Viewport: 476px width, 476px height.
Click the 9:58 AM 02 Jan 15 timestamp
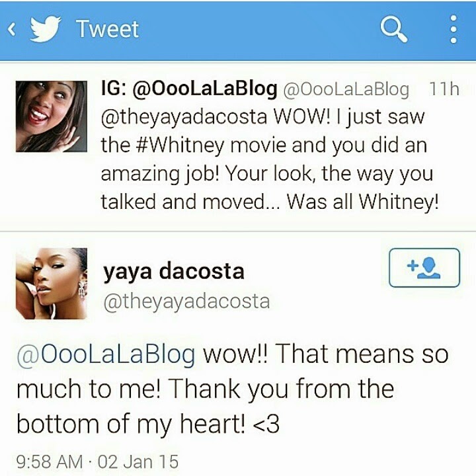click(x=97, y=461)
